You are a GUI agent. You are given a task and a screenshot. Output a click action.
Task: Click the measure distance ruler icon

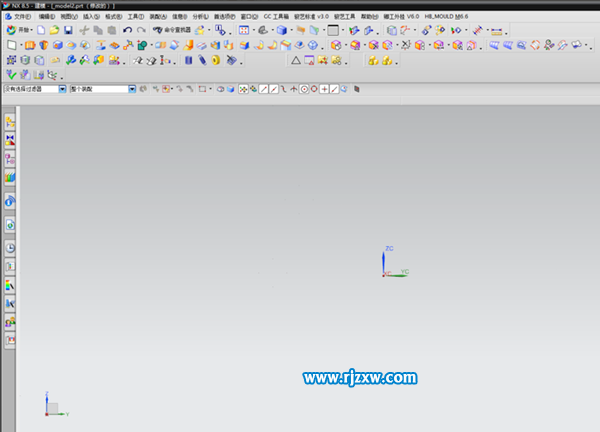pyautogui.click(x=496, y=31)
